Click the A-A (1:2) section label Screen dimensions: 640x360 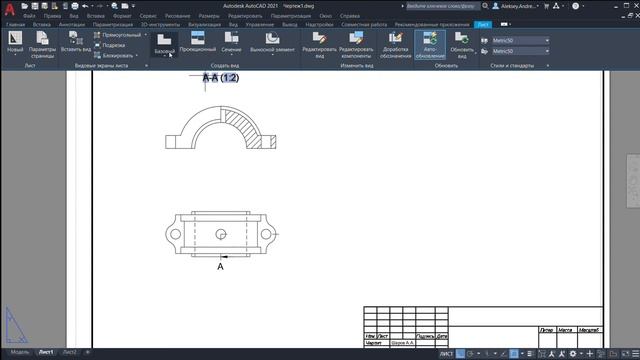click(221, 78)
